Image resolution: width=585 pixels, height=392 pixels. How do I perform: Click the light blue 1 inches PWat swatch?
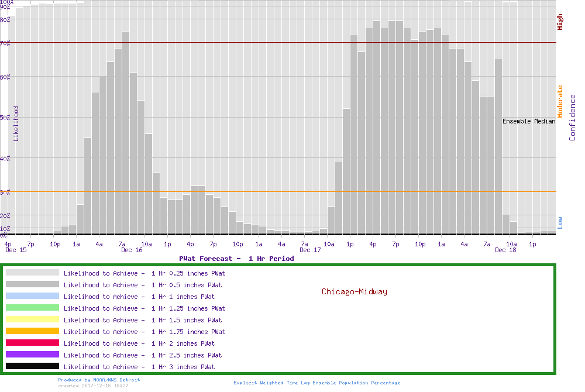(x=32, y=296)
